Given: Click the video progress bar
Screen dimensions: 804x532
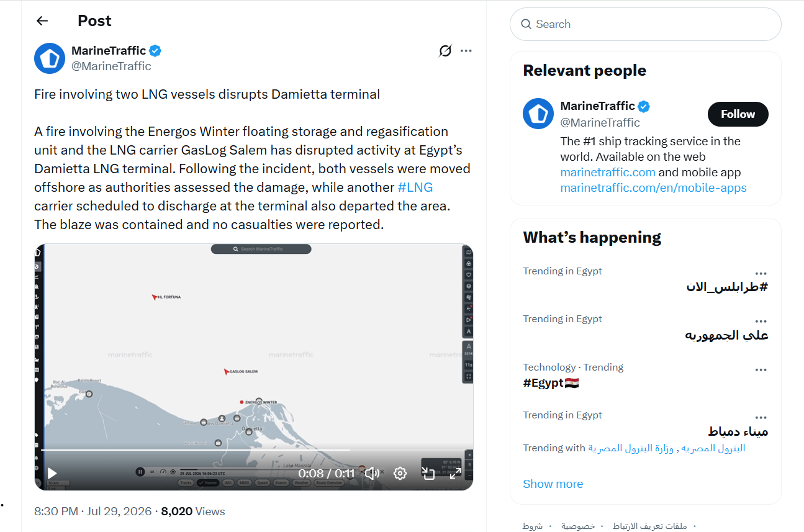Looking at the screenshot, I should [x=253, y=450].
